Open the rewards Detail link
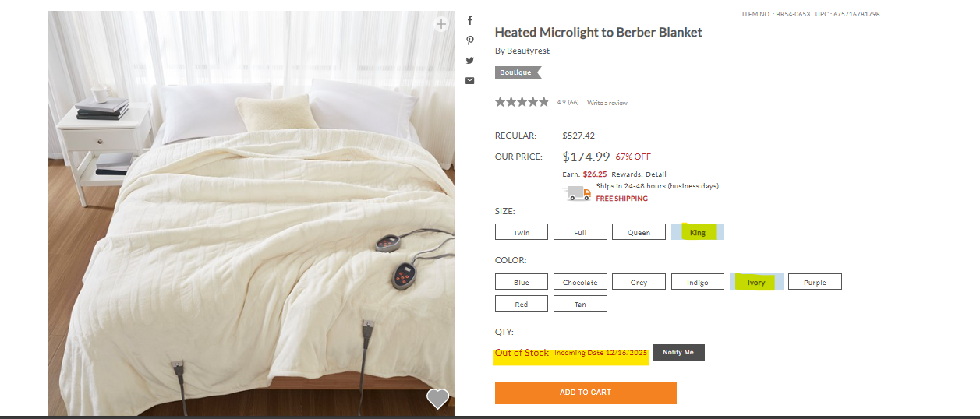 click(656, 174)
